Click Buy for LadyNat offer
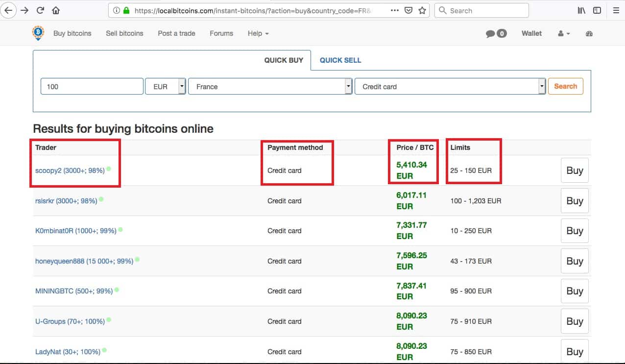This screenshot has width=625, height=364. tap(575, 351)
